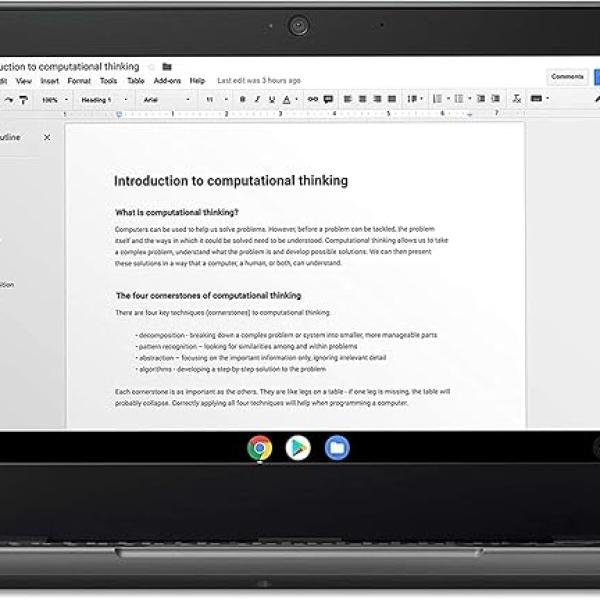Expand the bulleted list style arrow
Viewport: 600px width, 600px height.
(470, 99)
